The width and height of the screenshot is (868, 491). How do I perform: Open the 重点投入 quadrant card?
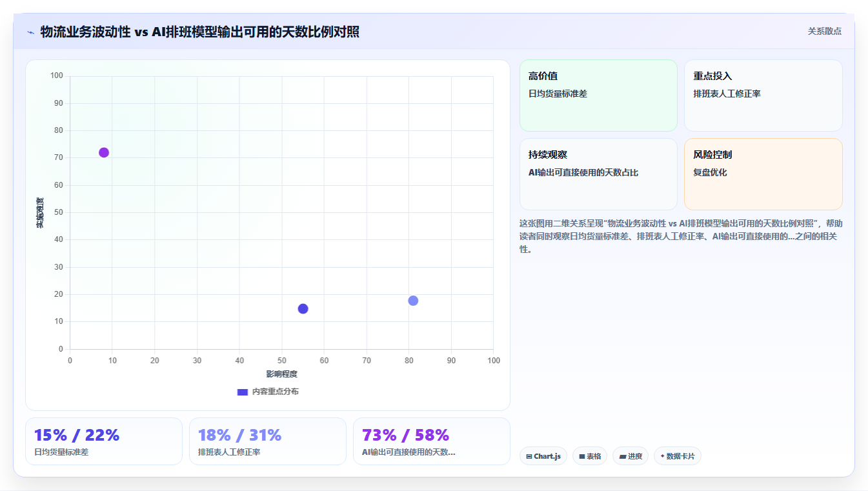click(x=763, y=95)
